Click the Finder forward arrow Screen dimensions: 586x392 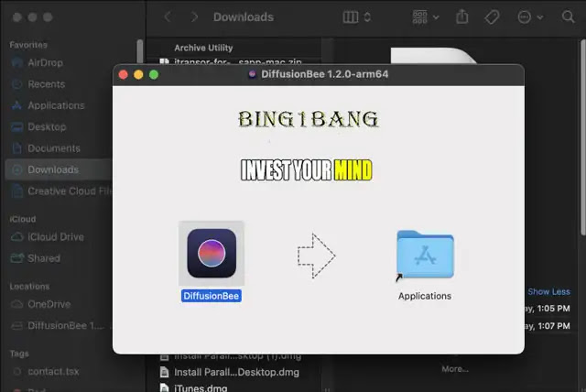tap(194, 16)
